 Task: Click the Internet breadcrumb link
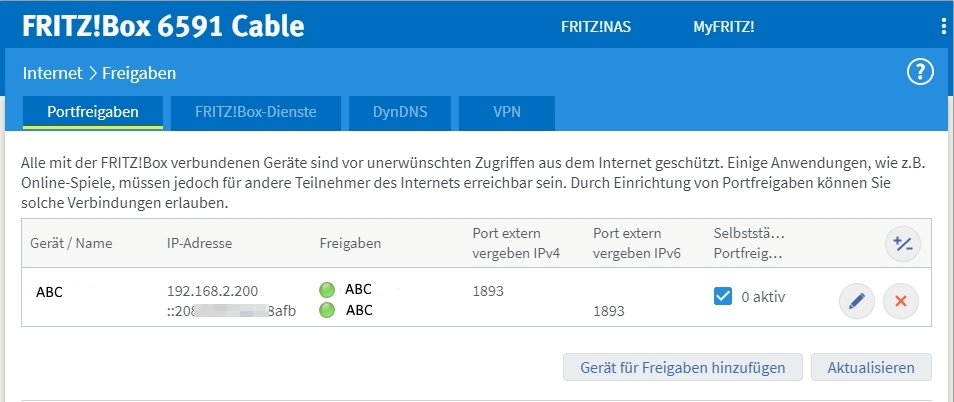[54, 73]
